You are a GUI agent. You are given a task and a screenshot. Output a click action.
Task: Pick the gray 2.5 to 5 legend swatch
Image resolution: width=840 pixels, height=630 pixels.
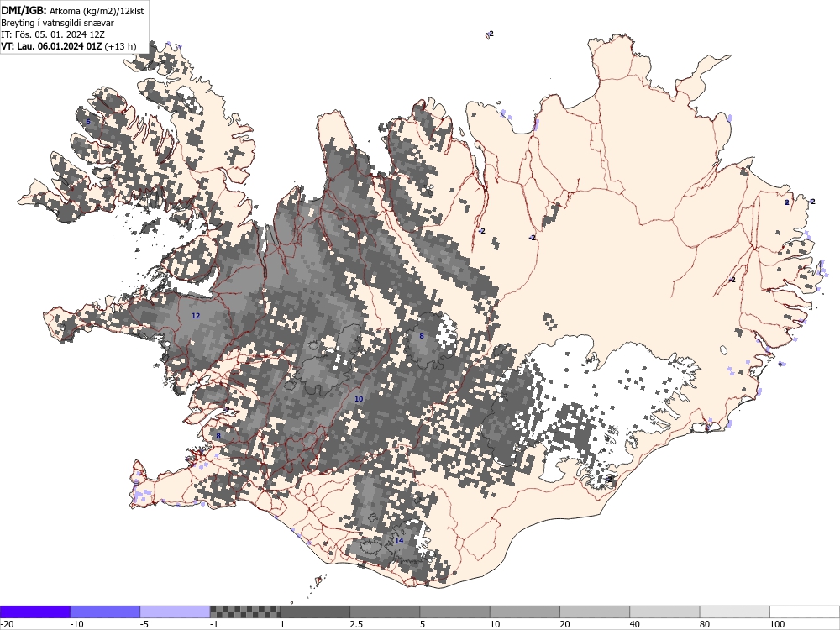click(x=385, y=612)
